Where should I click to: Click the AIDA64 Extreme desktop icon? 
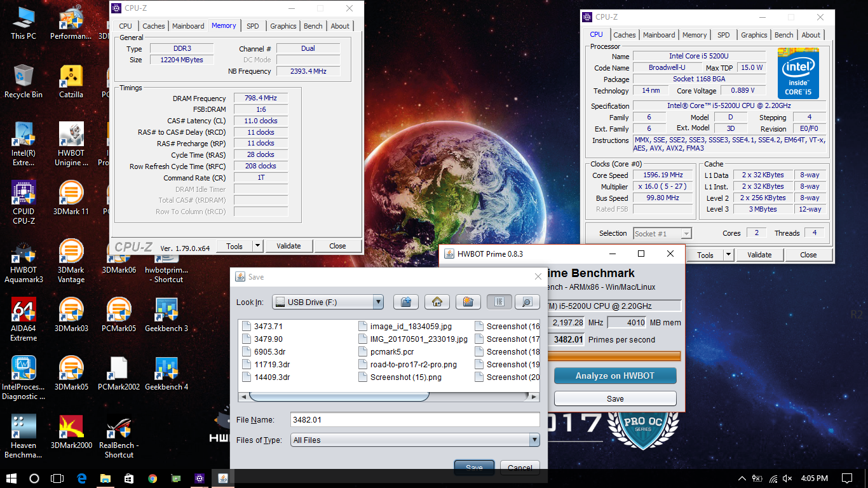pyautogui.click(x=24, y=320)
